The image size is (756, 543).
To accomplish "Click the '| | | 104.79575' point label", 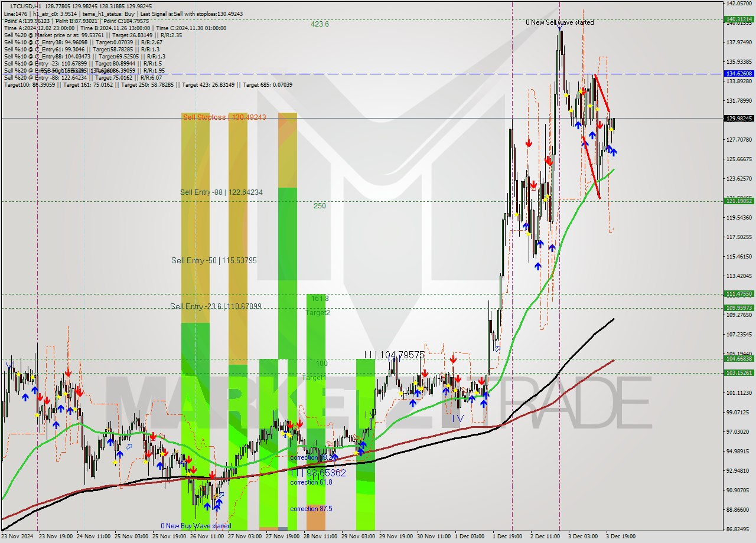I will pyautogui.click(x=394, y=355).
